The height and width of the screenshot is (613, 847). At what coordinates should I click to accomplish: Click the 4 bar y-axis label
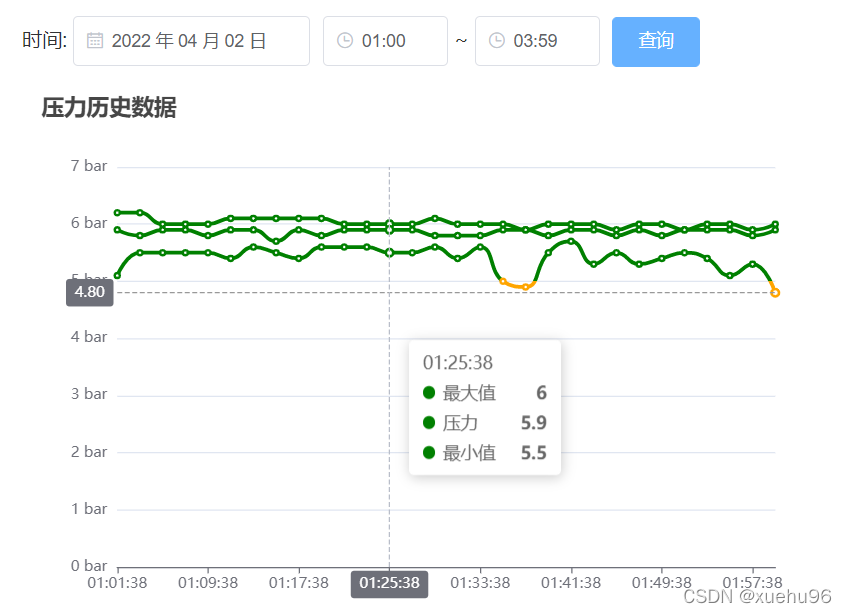point(89,337)
